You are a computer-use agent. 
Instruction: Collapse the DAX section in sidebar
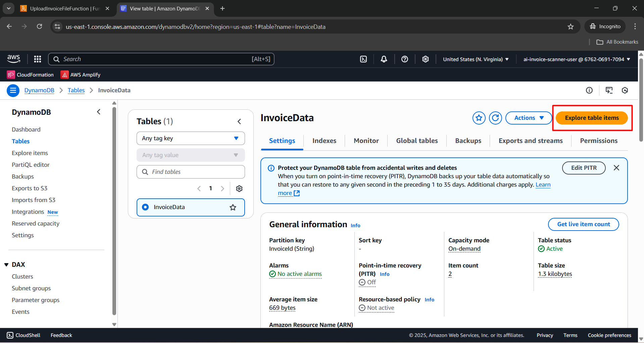click(x=6, y=265)
